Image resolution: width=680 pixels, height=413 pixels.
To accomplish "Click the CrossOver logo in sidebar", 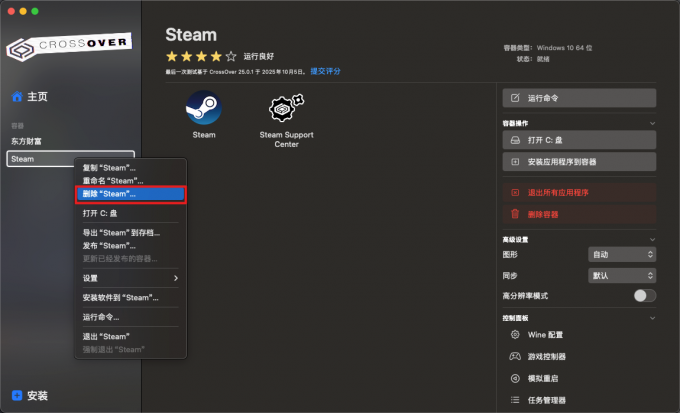I will point(69,46).
